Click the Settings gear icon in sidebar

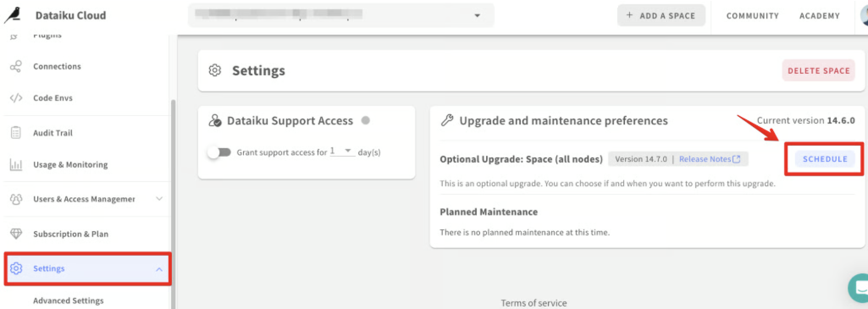[x=16, y=268]
